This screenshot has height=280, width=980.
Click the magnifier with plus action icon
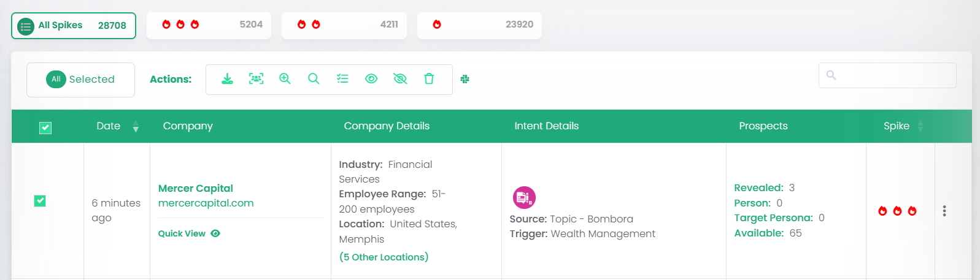coord(285,79)
